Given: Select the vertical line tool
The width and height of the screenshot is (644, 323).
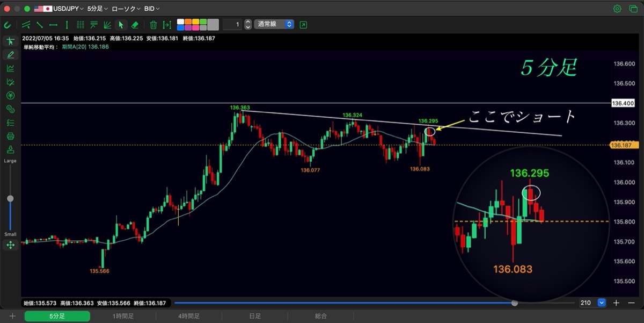Looking at the screenshot, I should coord(67,25).
